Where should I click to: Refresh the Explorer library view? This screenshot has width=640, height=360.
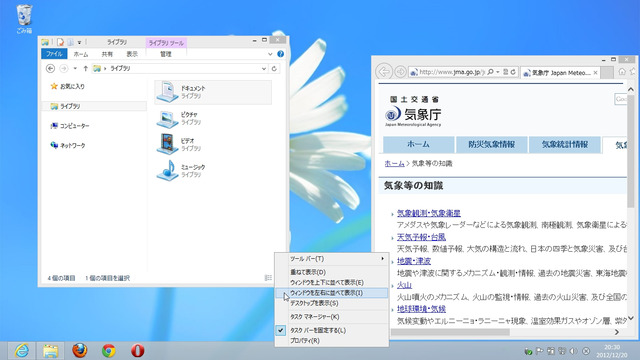274,69
